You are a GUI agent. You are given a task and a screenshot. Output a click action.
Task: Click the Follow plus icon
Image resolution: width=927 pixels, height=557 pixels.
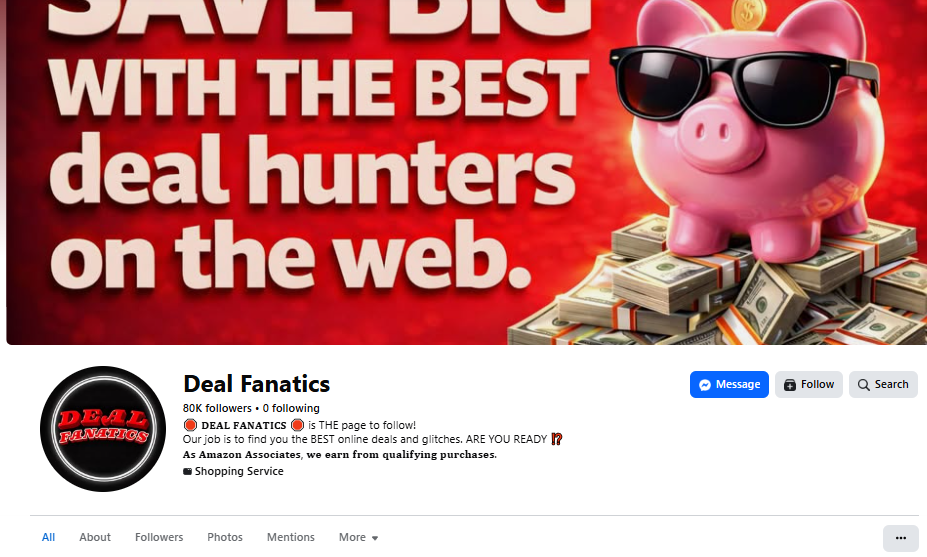[x=789, y=385]
